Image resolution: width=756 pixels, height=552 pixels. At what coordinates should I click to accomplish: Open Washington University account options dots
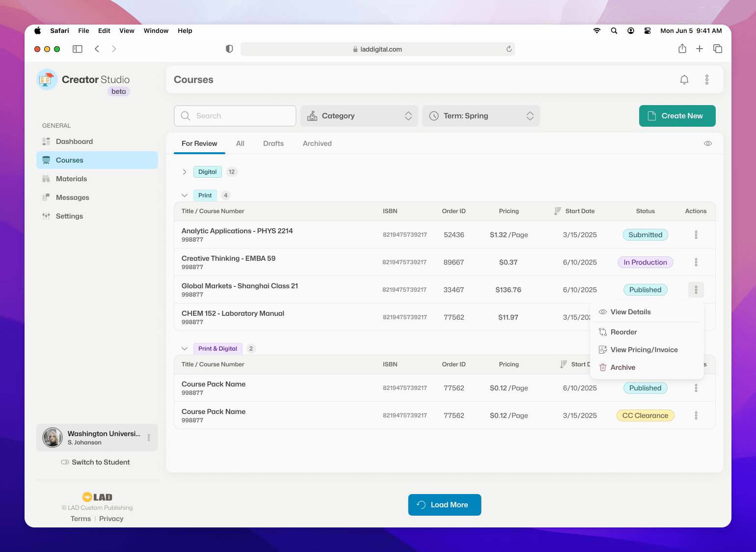pyautogui.click(x=149, y=438)
